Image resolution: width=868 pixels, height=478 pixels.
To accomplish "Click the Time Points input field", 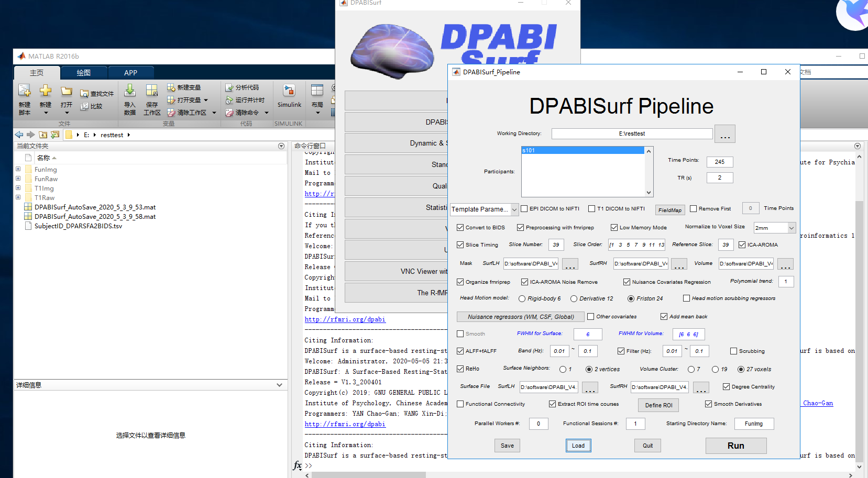I will [x=719, y=162].
